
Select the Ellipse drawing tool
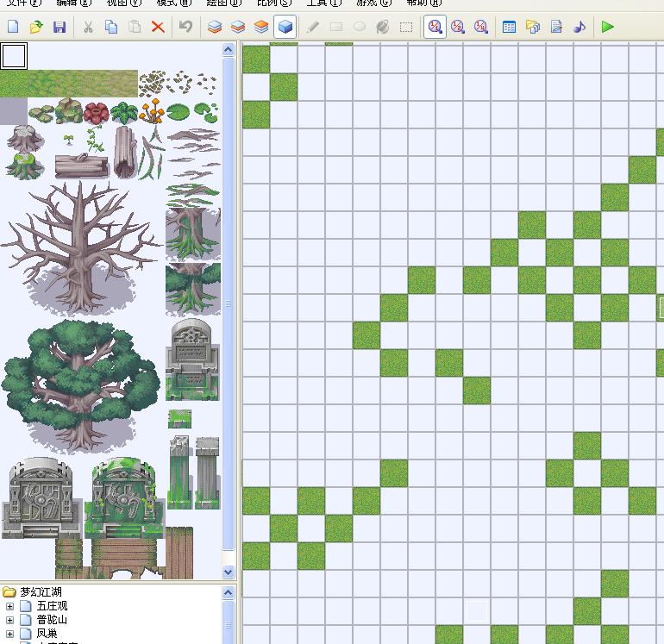click(359, 27)
